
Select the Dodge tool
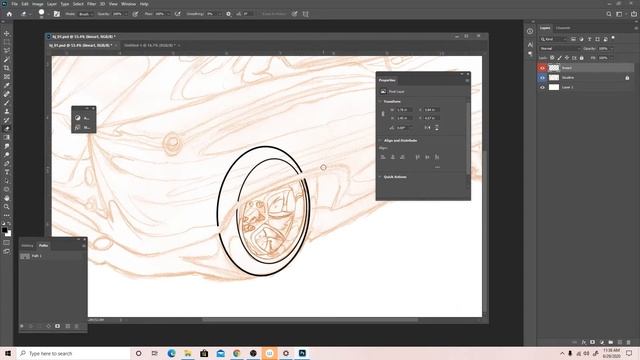point(7,155)
